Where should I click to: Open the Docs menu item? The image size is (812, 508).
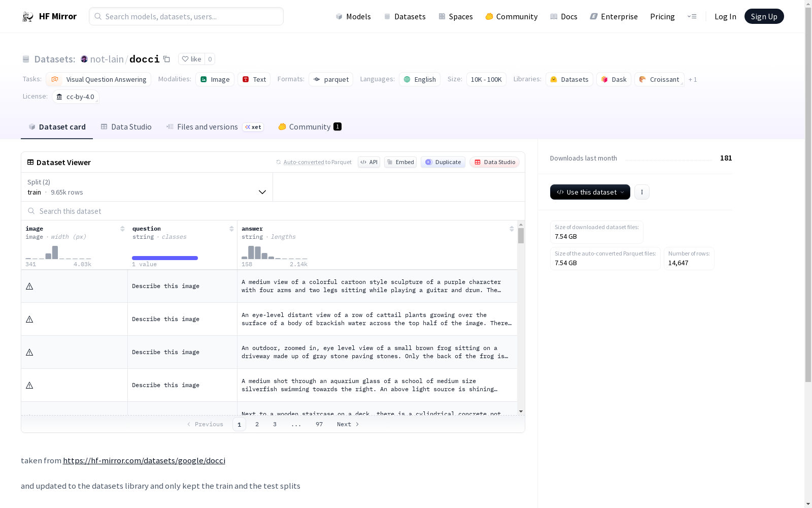564,17
